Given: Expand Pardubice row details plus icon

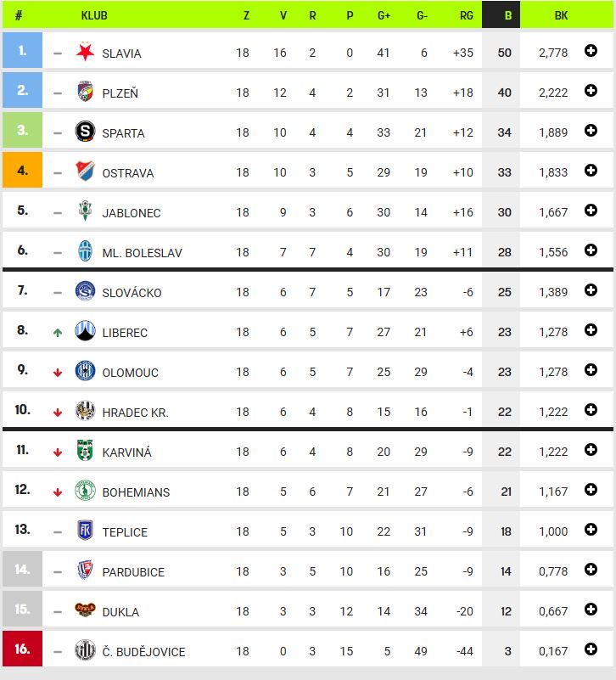Looking at the screenshot, I should pos(591,570).
